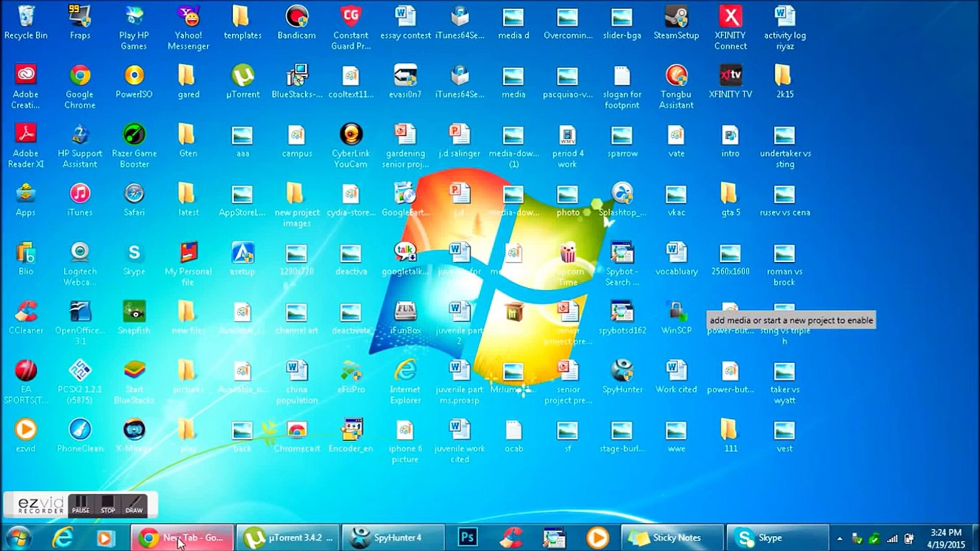
Task: Select the 2k15 folder
Action: pyautogui.click(x=785, y=82)
